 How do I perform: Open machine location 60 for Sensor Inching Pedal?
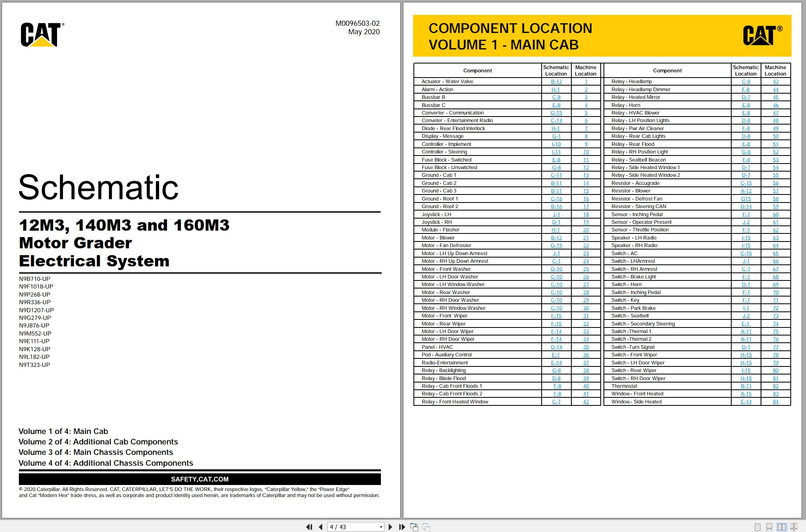[x=775, y=215]
